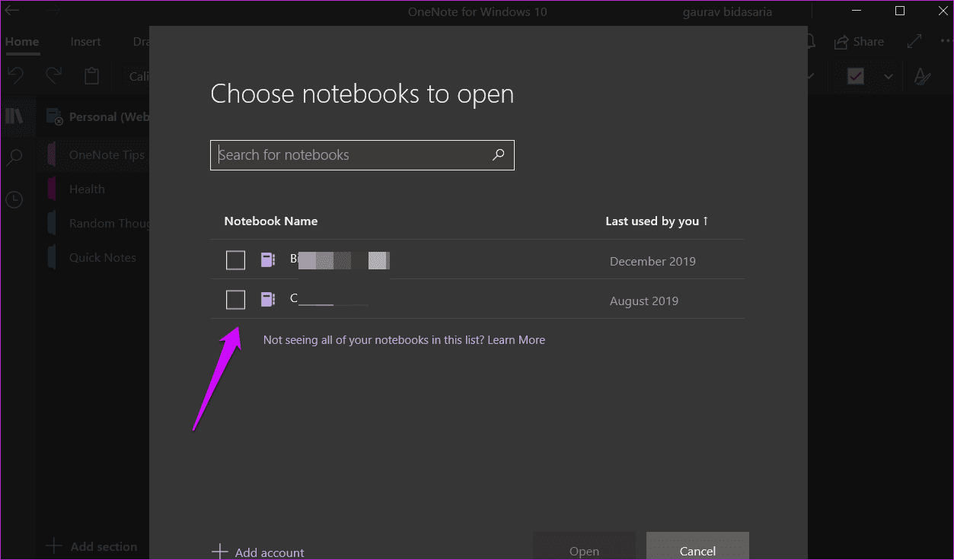This screenshot has height=560, width=954.
Task: Expand the tags dropdown arrow beside To Do
Action: [x=889, y=76]
